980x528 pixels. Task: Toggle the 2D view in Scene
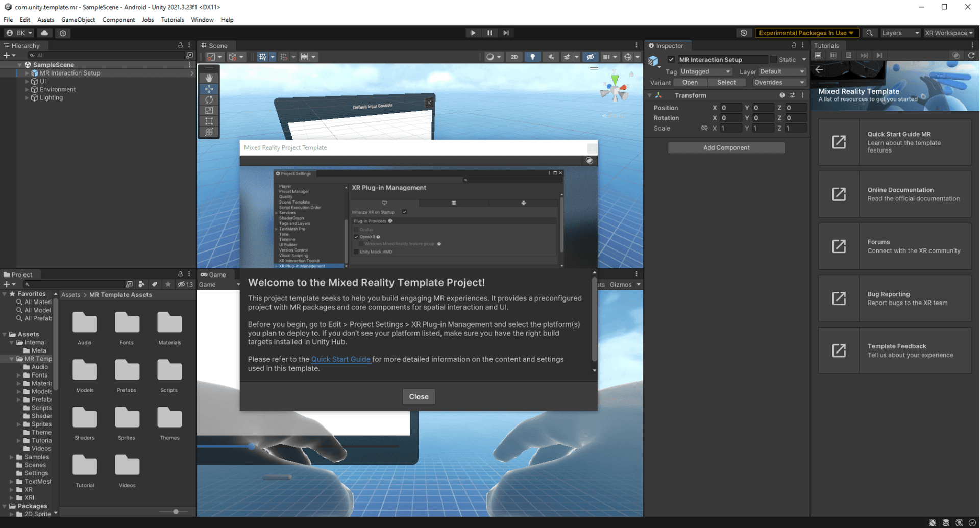pos(514,57)
